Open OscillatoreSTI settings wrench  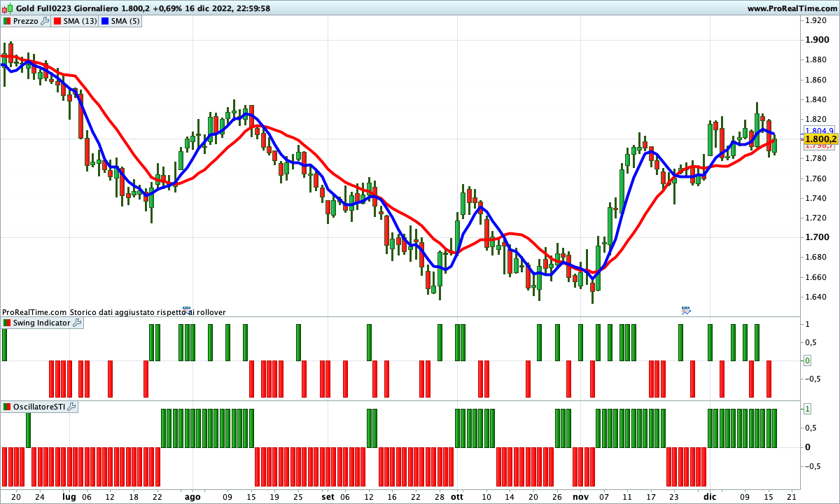pyautogui.click(x=71, y=407)
